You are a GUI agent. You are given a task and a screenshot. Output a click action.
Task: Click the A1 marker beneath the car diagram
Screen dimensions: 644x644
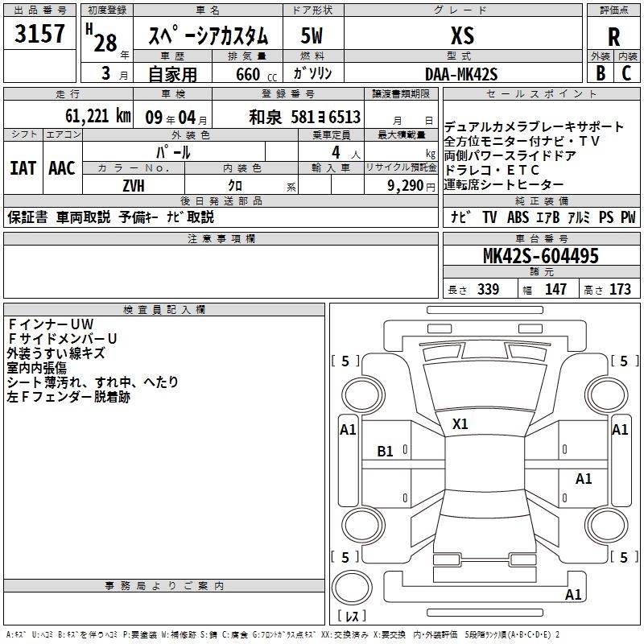pyautogui.click(x=573, y=595)
